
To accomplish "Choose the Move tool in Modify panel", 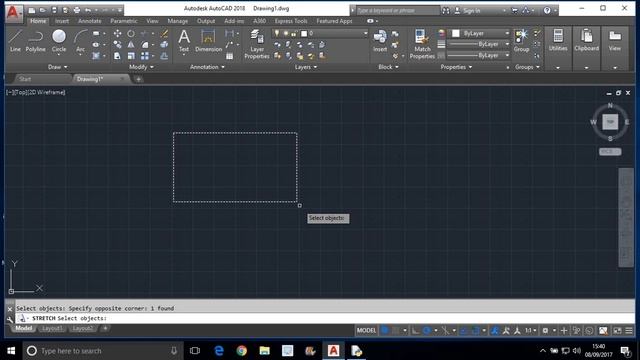I will click(117, 33).
